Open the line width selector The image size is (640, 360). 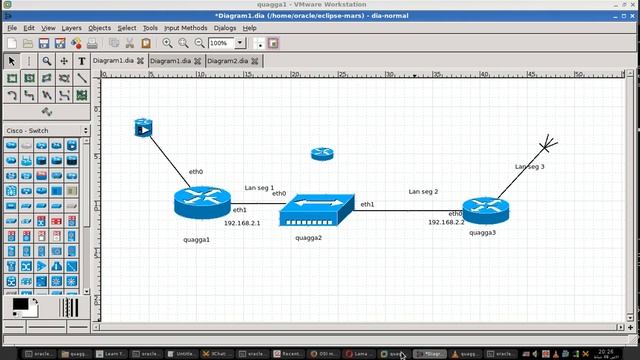click(x=69, y=308)
